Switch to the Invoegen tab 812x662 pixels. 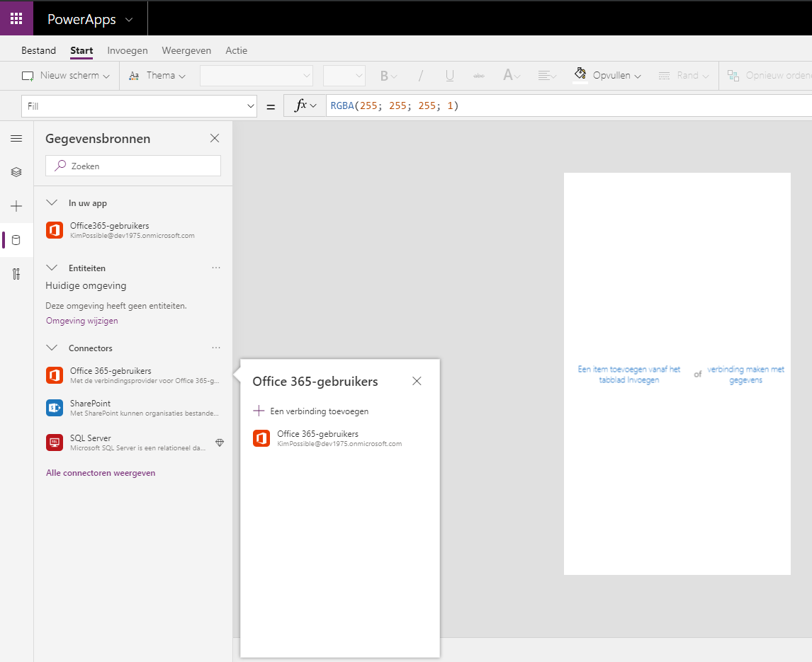pos(128,50)
